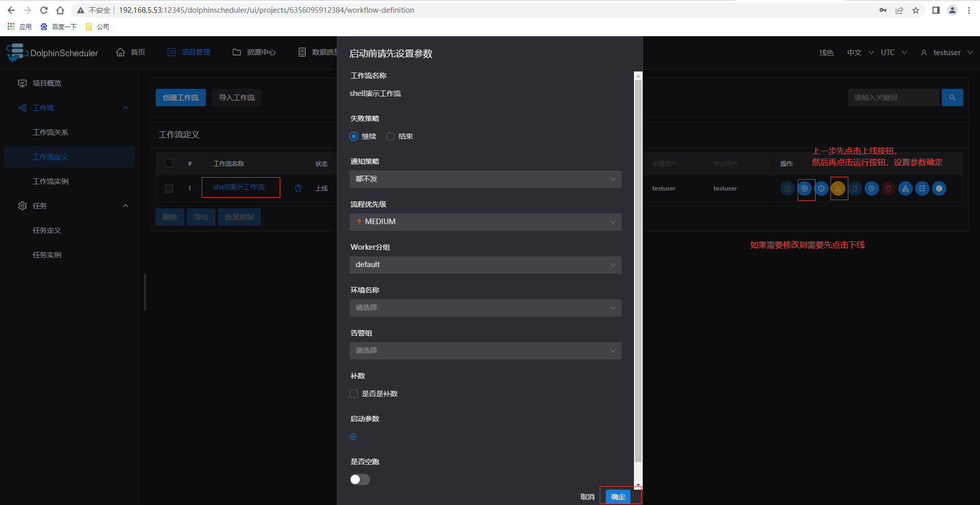Click the browser home icon
The height and width of the screenshot is (505, 980).
click(60, 10)
